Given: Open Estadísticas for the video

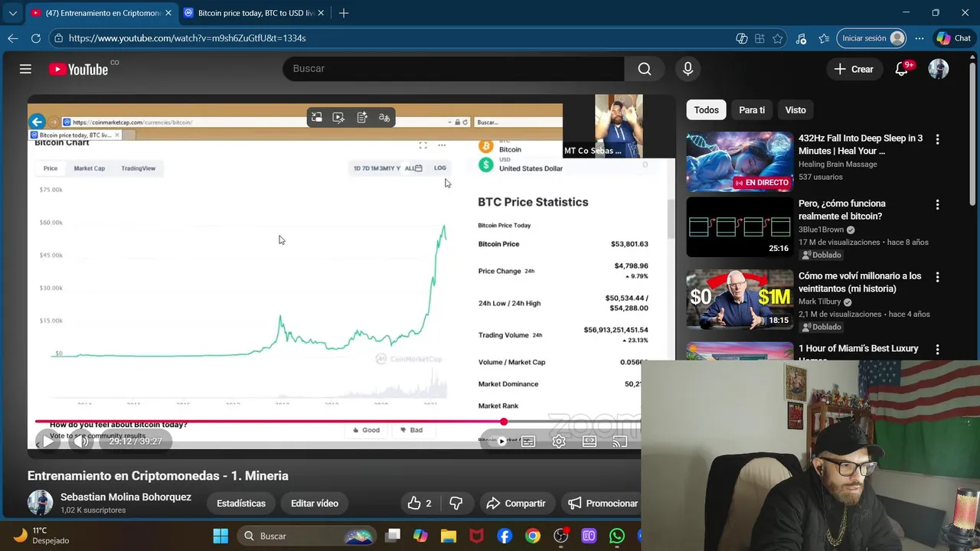Looking at the screenshot, I should [241, 503].
